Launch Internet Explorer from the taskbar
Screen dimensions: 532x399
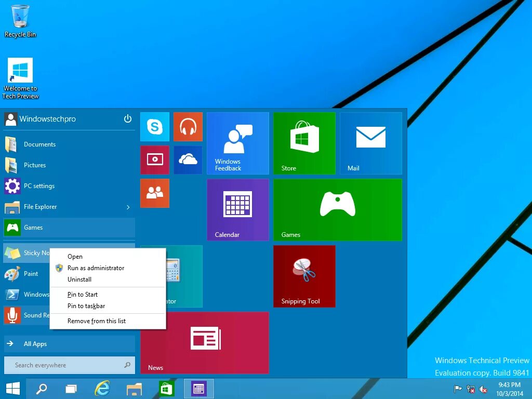pyautogui.click(x=102, y=389)
